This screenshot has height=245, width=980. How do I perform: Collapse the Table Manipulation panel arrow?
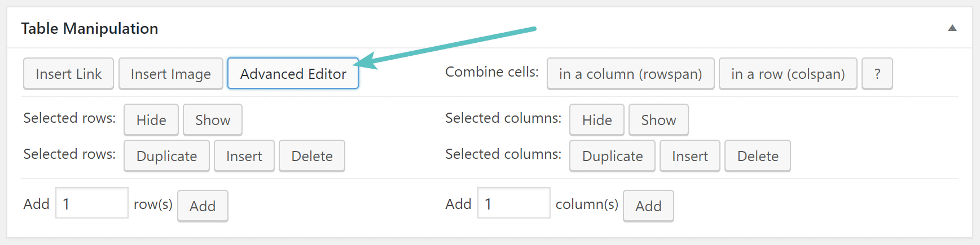pos(952,28)
